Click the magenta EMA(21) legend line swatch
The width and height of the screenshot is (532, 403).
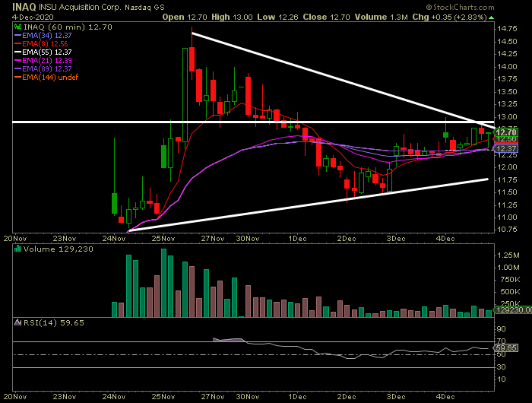(18, 60)
